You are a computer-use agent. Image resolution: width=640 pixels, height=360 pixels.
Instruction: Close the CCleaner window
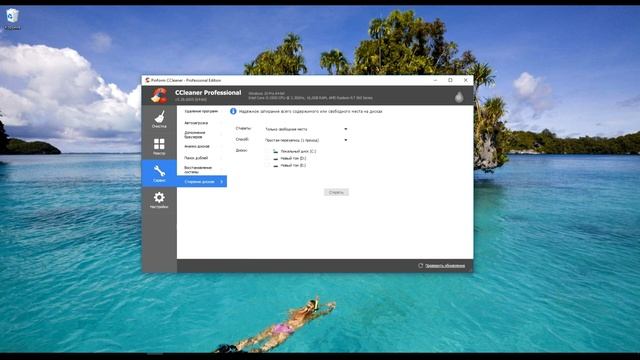pyautogui.click(x=466, y=80)
